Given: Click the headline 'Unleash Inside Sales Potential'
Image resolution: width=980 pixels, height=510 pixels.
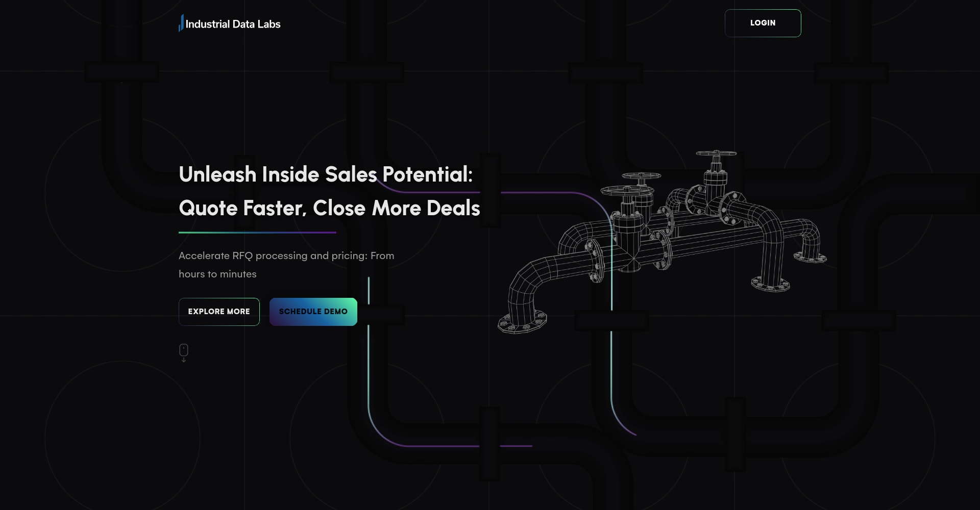Looking at the screenshot, I should [x=326, y=174].
